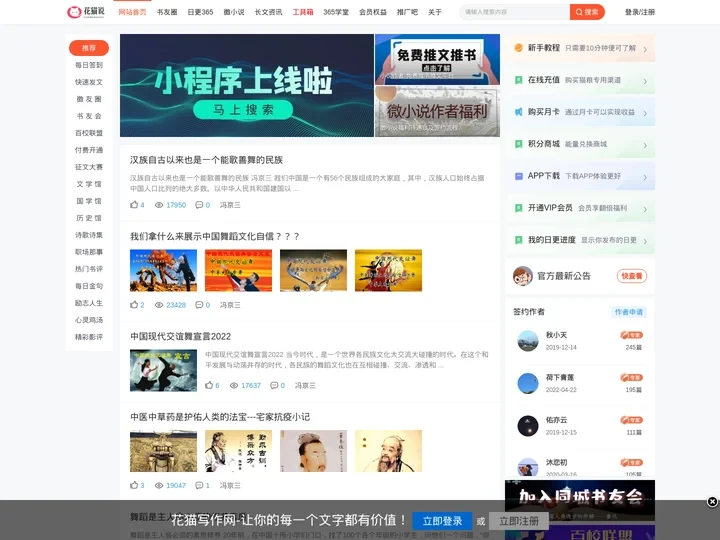Click the 我的日更进度 green icon
This screenshot has height=540, width=720.
coord(518,240)
